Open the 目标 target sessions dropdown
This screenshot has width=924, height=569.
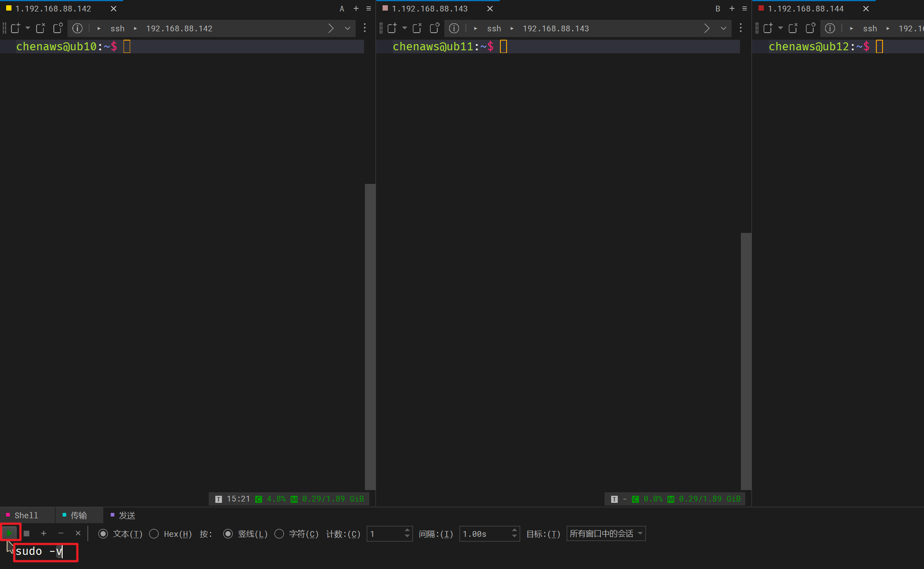[x=606, y=534]
